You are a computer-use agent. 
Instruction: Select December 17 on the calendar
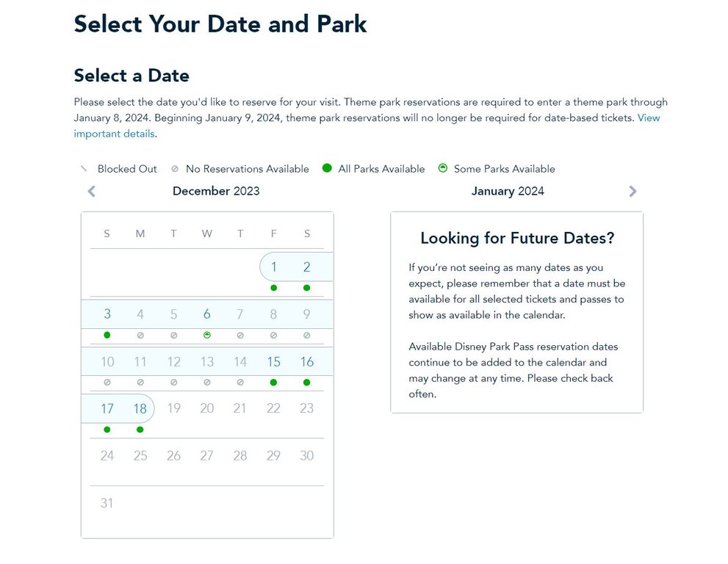point(107,409)
